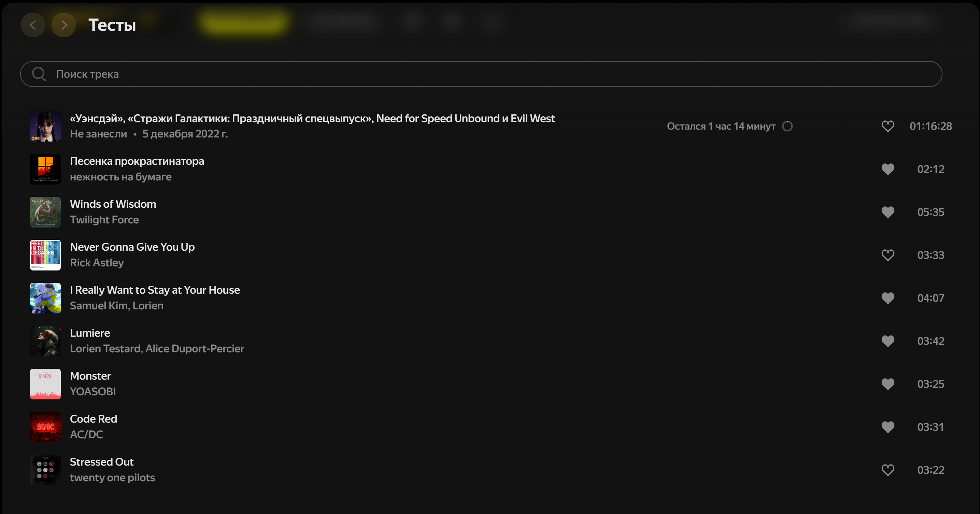Viewport: 980px width, 514px height.
Task: Click the AC/DC Code Red cover
Action: pyautogui.click(x=45, y=427)
